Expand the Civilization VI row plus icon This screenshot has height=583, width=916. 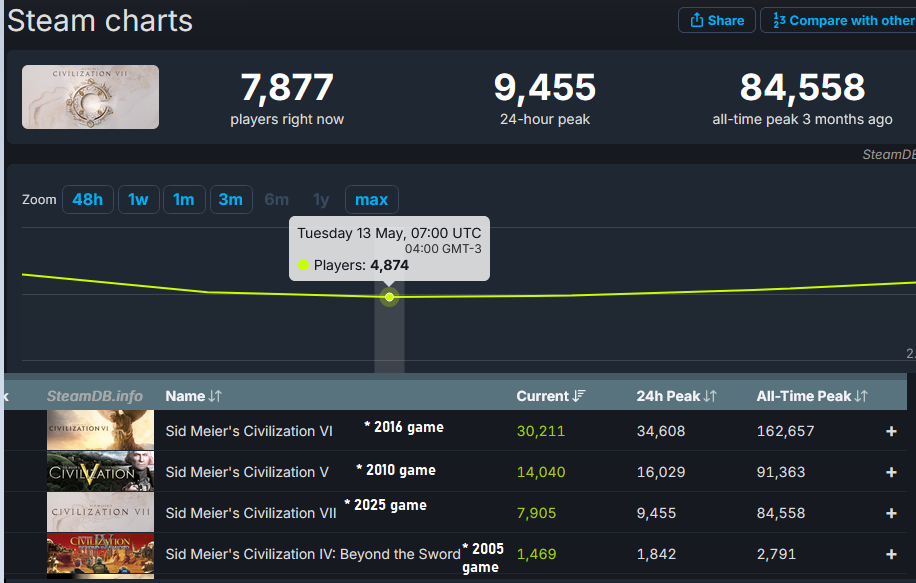coord(891,431)
